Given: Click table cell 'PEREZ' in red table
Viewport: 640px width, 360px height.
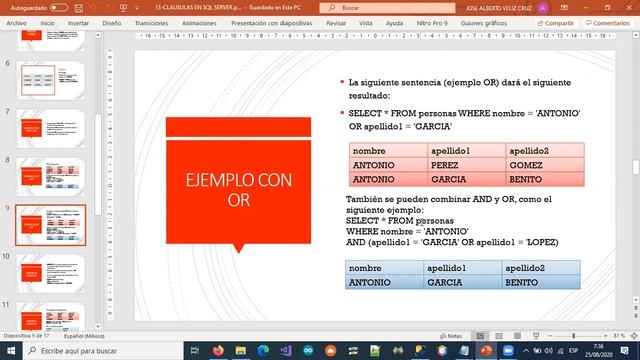Looking at the screenshot, I should (x=467, y=165).
